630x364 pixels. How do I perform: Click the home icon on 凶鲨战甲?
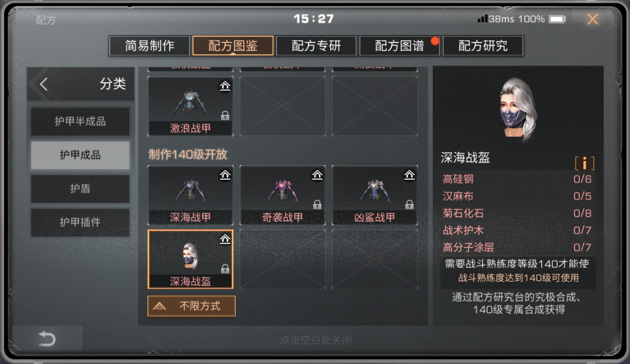coord(409,175)
